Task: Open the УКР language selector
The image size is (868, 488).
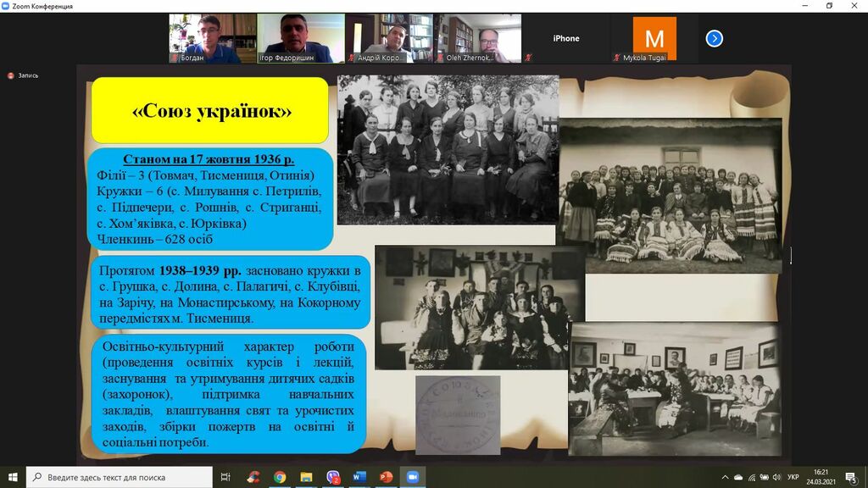Action: (793, 477)
